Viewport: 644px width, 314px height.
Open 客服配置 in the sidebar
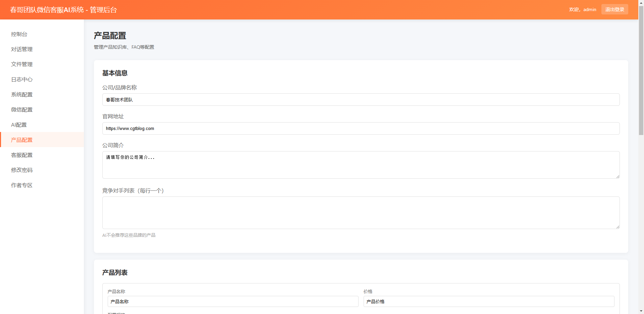pos(22,155)
